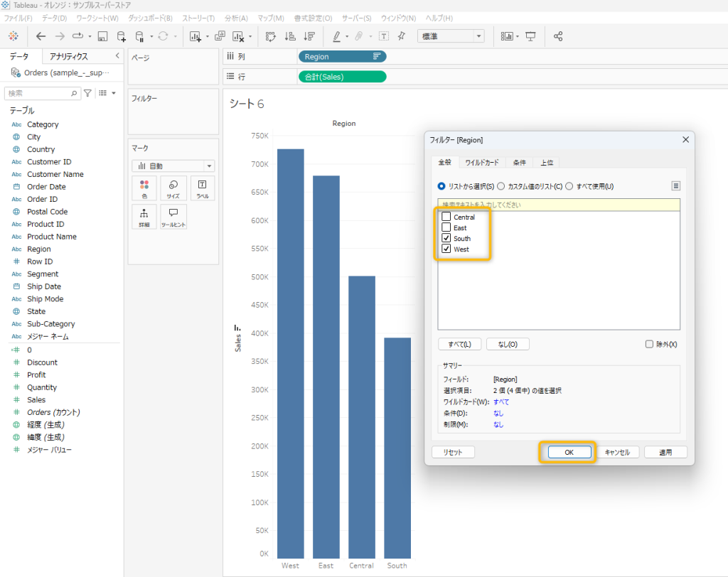Enable the 除外 (Exclude) checkbox
Screen dimensions: 728x577
pyautogui.click(x=648, y=344)
